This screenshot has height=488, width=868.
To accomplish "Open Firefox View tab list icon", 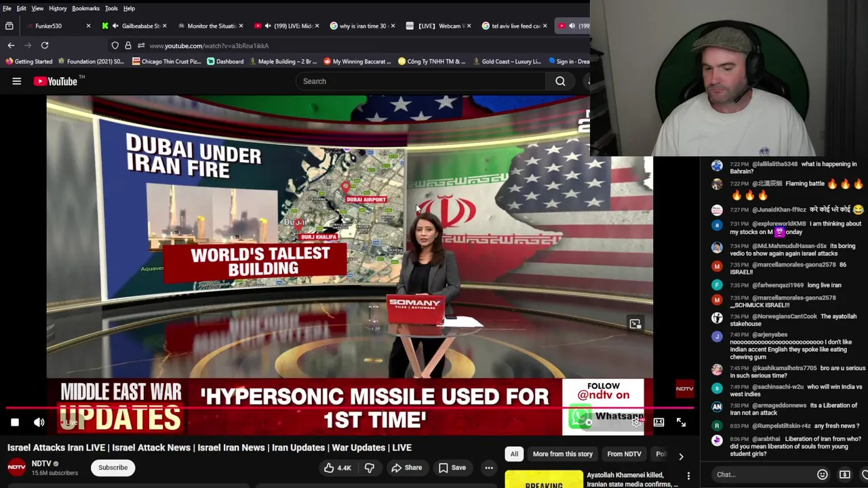I will [9, 26].
